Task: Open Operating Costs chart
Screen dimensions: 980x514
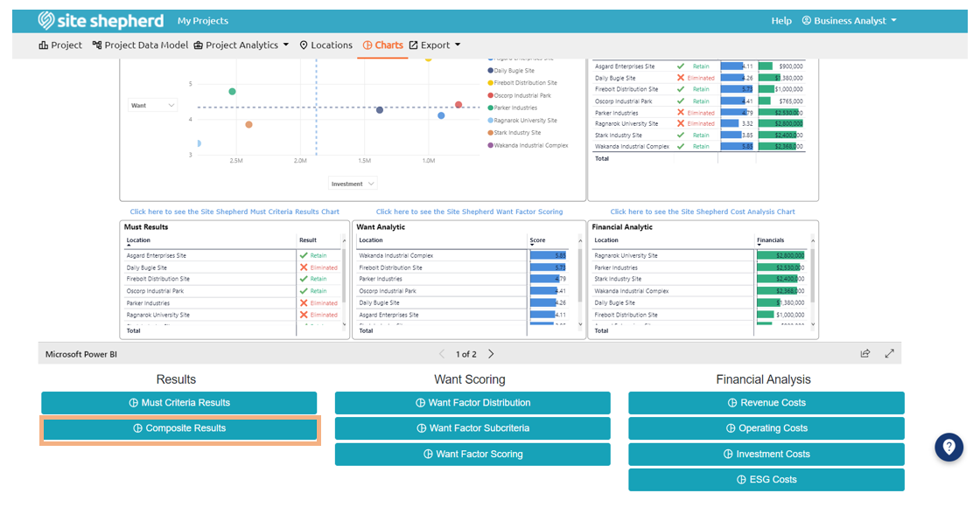Action: (x=766, y=428)
